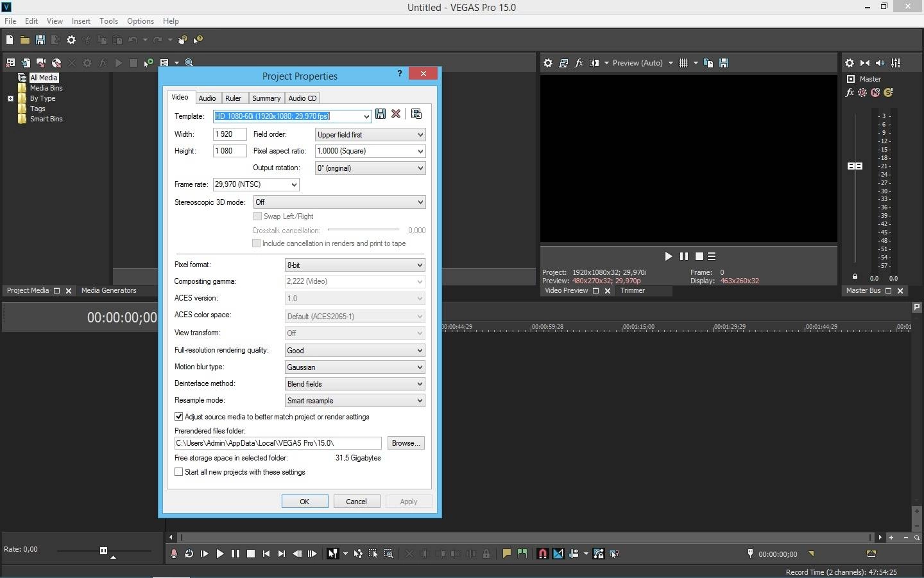Image resolution: width=924 pixels, height=578 pixels.
Task: Uncheck Adjust source media to better match project
Action: [179, 417]
